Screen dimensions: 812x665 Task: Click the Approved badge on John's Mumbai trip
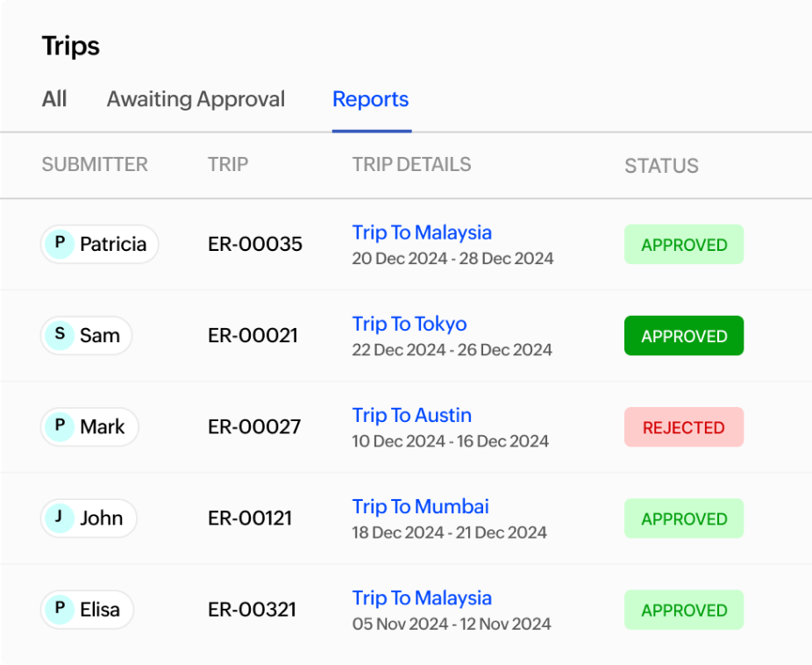click(x=684, y=518)
